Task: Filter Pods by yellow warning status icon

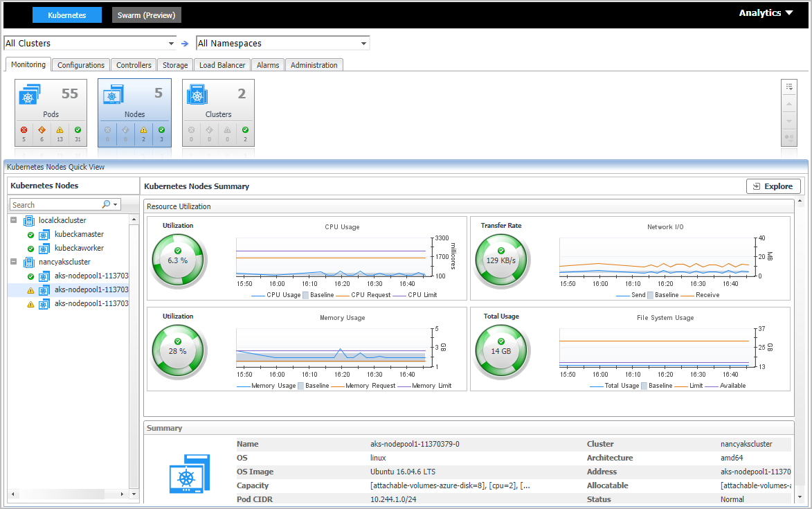Action: click(x=60, y=130)
